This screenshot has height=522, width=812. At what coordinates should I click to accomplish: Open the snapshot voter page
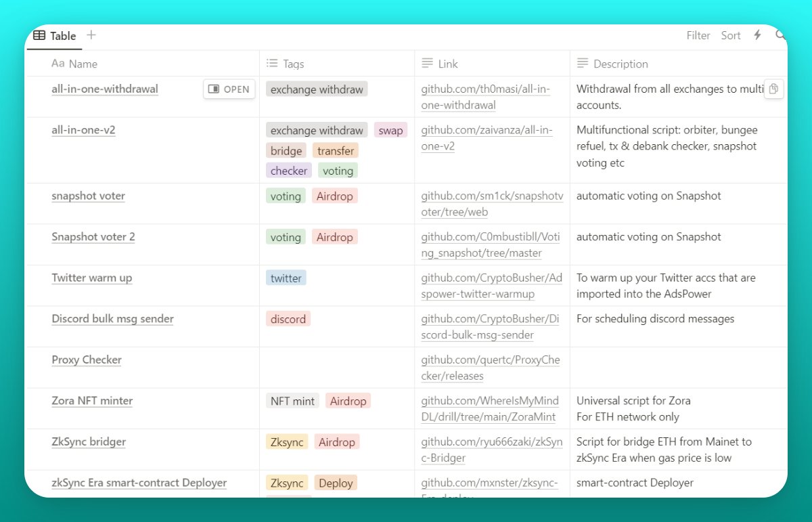tap(89, 196)
